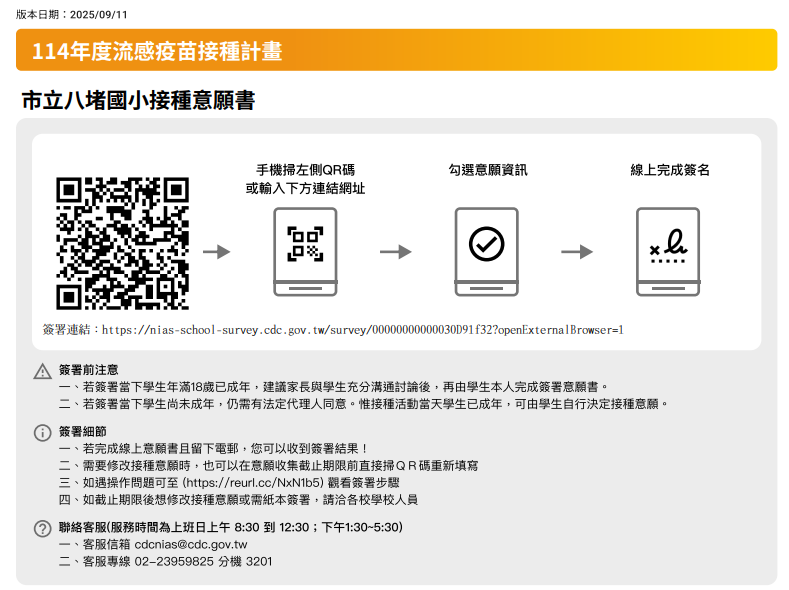Click the orange 114年度流感疫苗接種計畫 banner
789x590 pixels.
[x=396, y=50]
